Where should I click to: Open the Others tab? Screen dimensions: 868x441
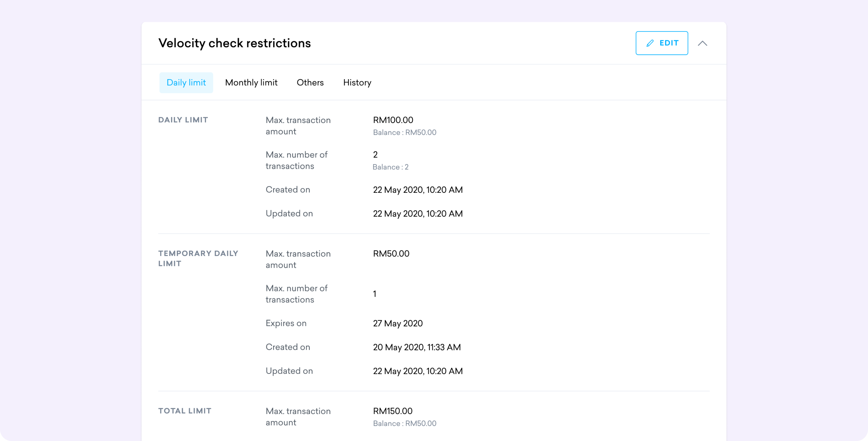click(310, 83)
